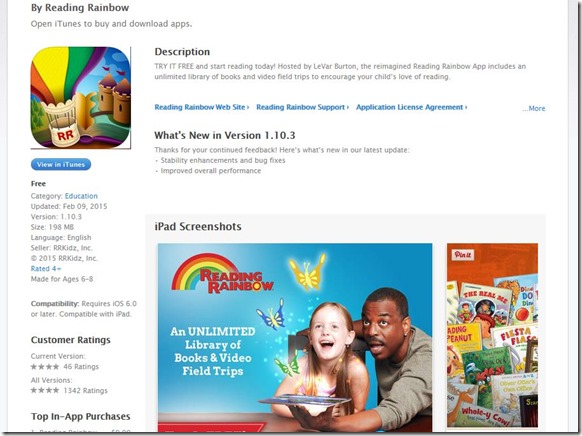Screen dimensions: 582x436
Task: Click the 'Size: 198 MB' text
Action: tap(52, 227)
